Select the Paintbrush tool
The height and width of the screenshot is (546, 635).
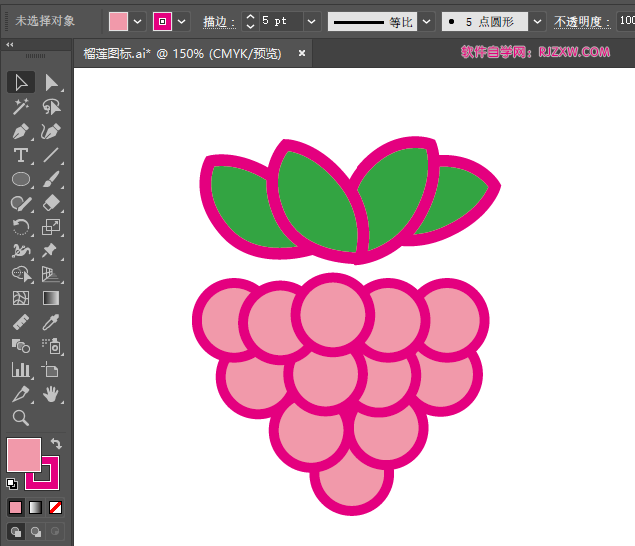pyautogui.click(x=51, y=179)
